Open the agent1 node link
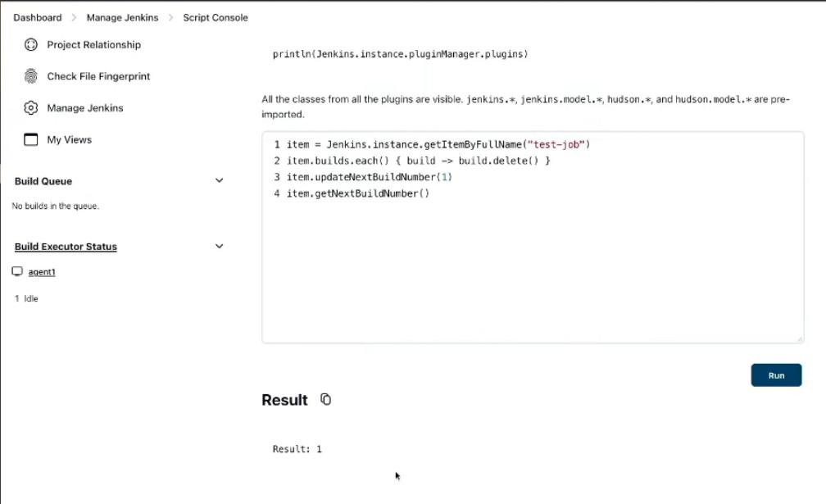826x504 pixels. [x=42, y=272]
